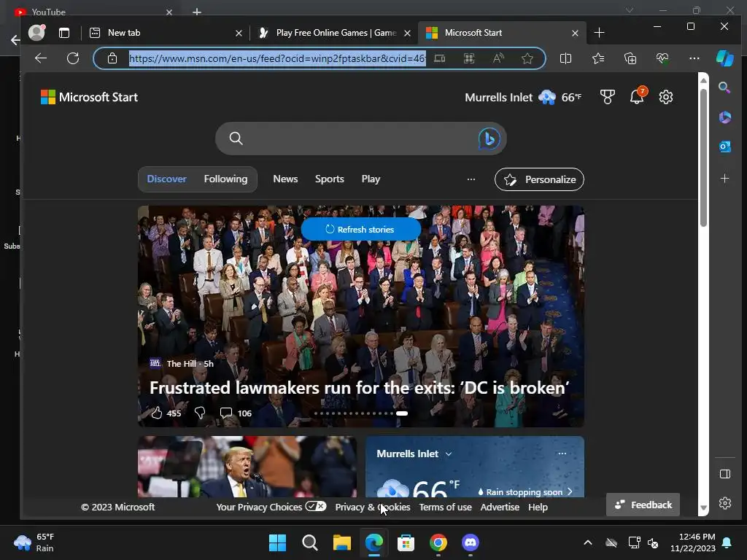This screenshot has width=747, height=560.
Task: Open comments on the lawmakers story
Action: 226,413
